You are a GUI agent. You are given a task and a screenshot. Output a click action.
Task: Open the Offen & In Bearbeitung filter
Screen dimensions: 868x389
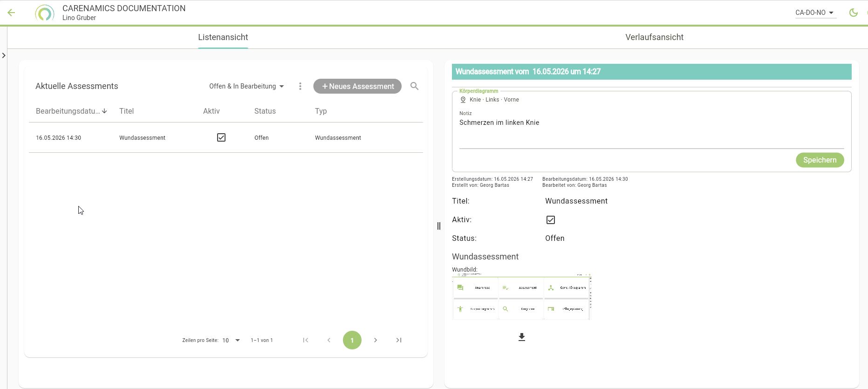pyautogui.click(x=246, y=86)
